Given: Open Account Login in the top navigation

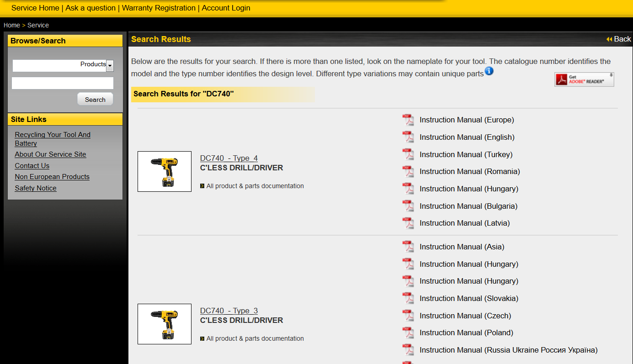Looking at the screenshot, I should (226, 8).
